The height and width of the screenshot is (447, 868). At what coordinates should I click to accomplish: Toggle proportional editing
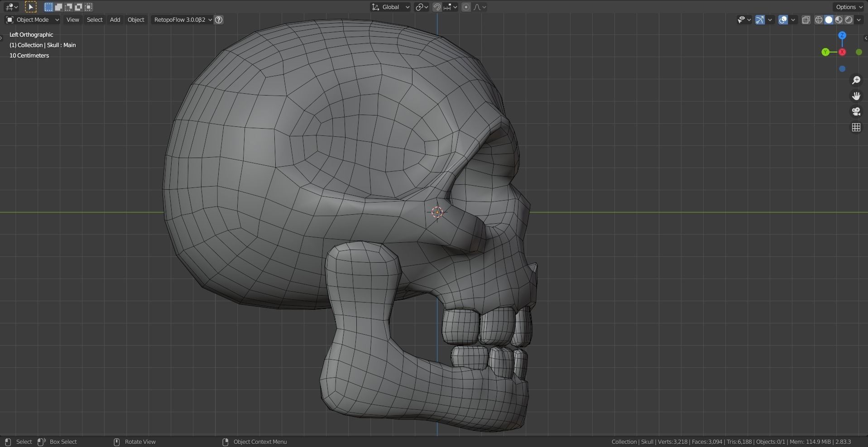point(466,7)
